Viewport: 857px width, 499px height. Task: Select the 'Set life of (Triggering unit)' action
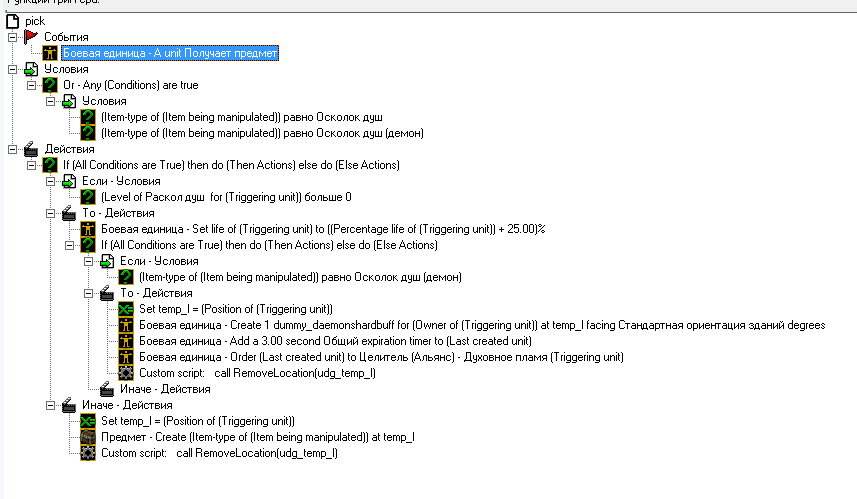coord(323,229)
